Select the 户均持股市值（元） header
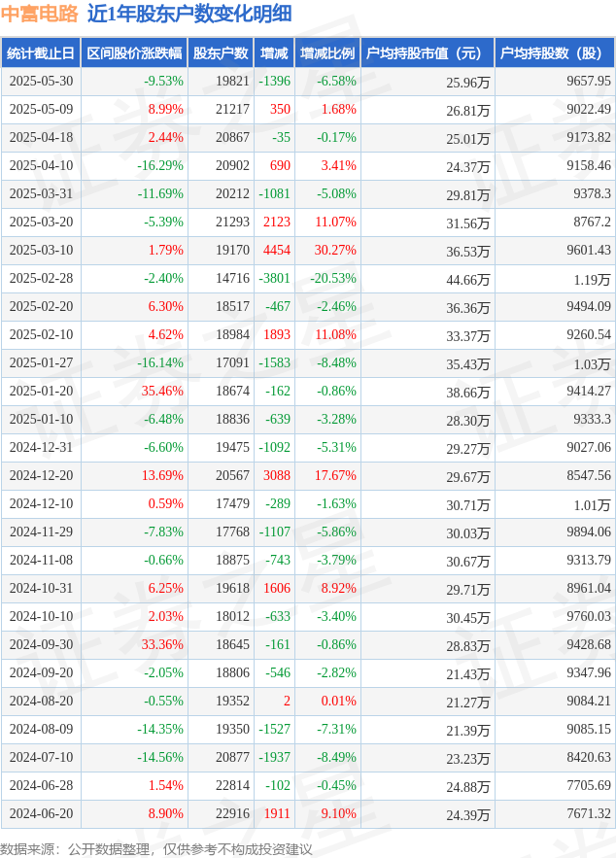This screenshot has height=858, width=616. point(428,53)
